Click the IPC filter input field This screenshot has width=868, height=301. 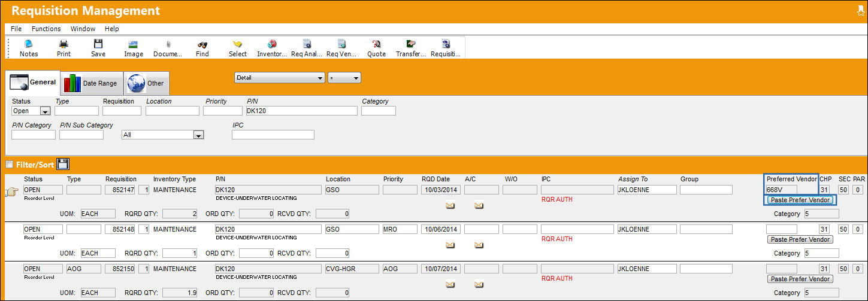[x=273, y=135]
